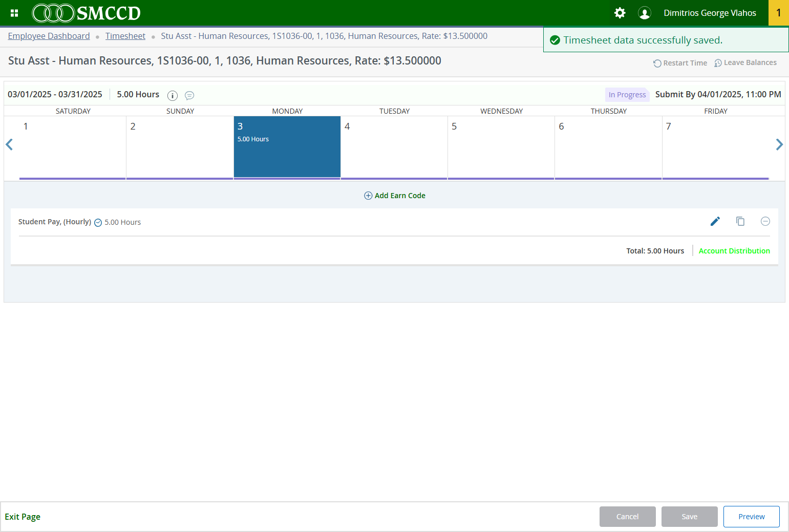Open the notification count badge

coord(779,13)
